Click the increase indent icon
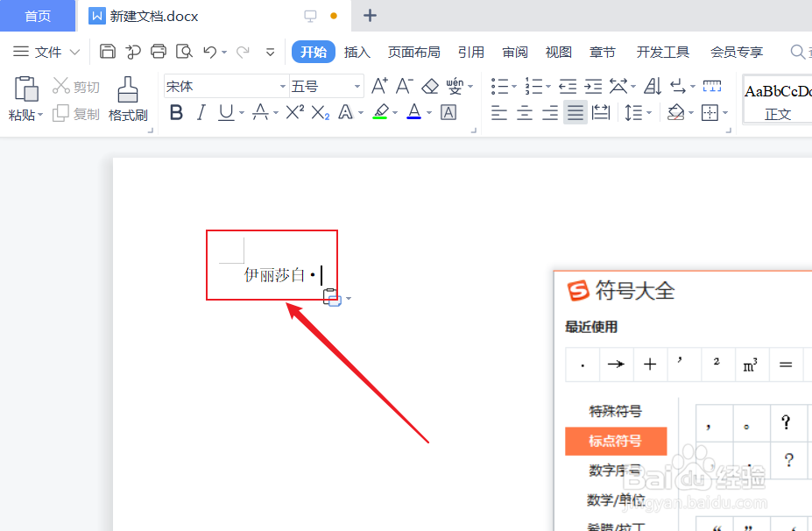The height and width of the screenshot is (531, 812). click(x=593, y=86)
